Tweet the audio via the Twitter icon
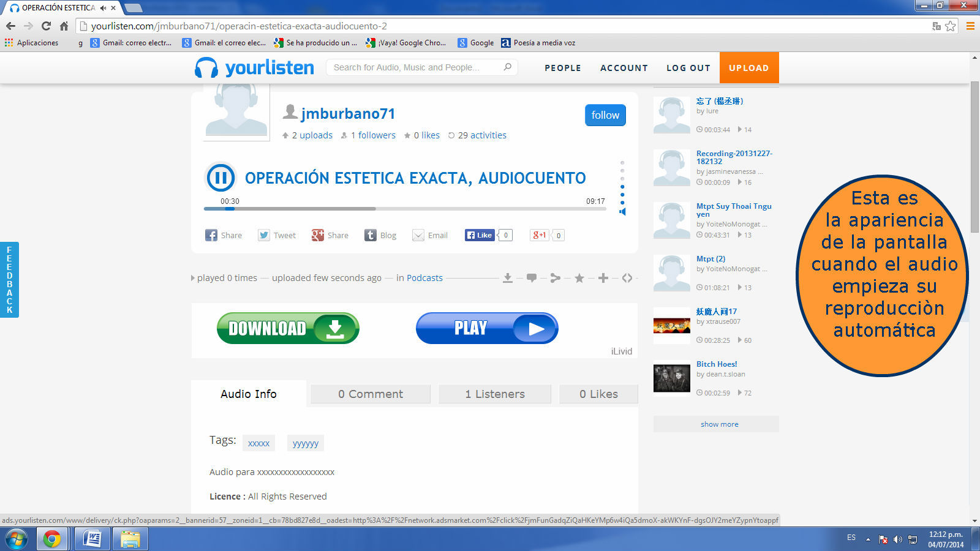Image resolution: width=980 pixels, height=551 pixels. [x=277, y=235]
